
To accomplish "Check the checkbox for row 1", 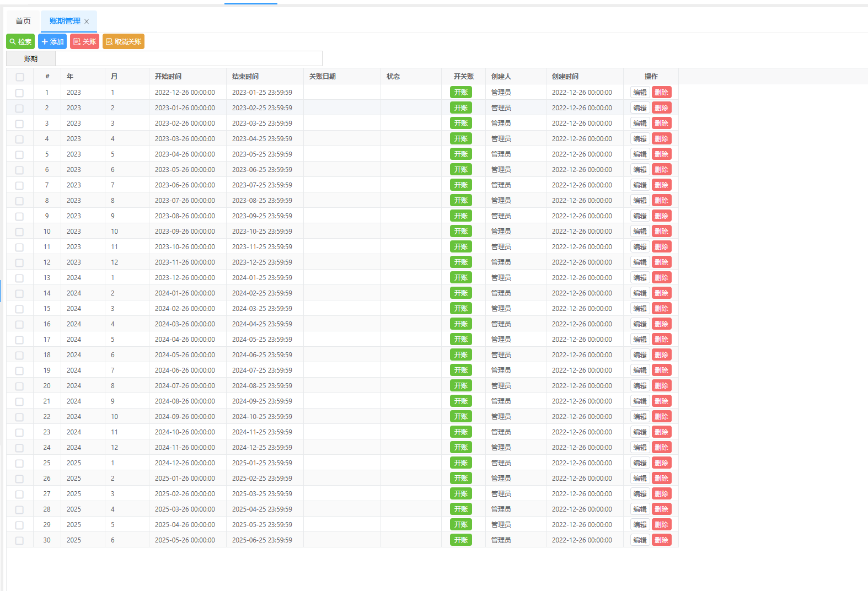I will coord(20,93).
